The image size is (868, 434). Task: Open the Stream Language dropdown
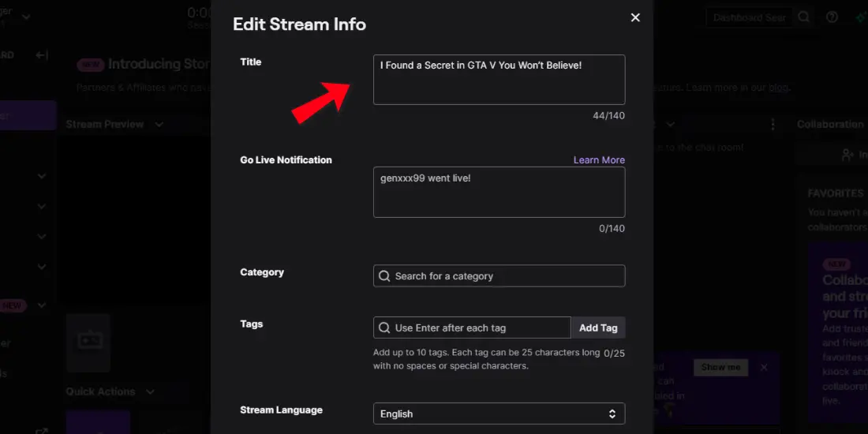pyautogui.click(x=499, y=413)
